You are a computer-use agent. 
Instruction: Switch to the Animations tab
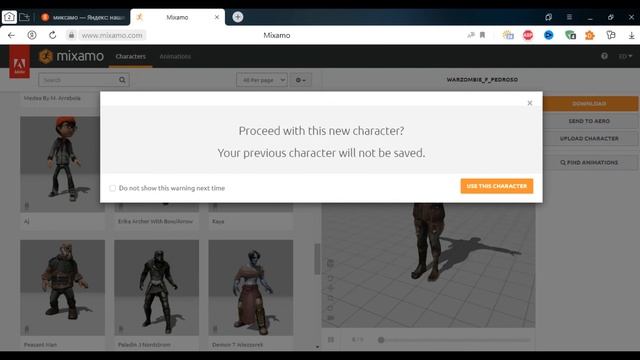175,56
